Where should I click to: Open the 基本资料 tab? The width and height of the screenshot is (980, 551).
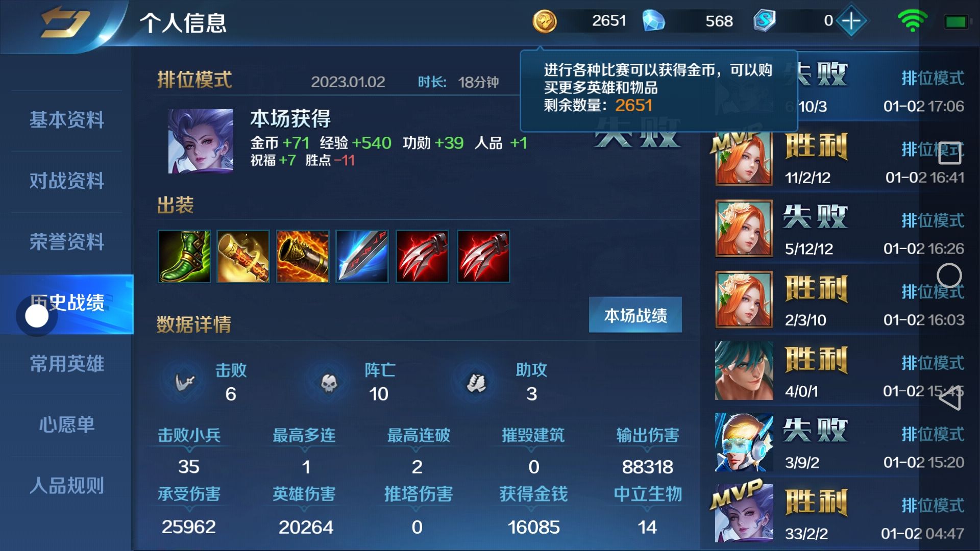tap(67, 120)
